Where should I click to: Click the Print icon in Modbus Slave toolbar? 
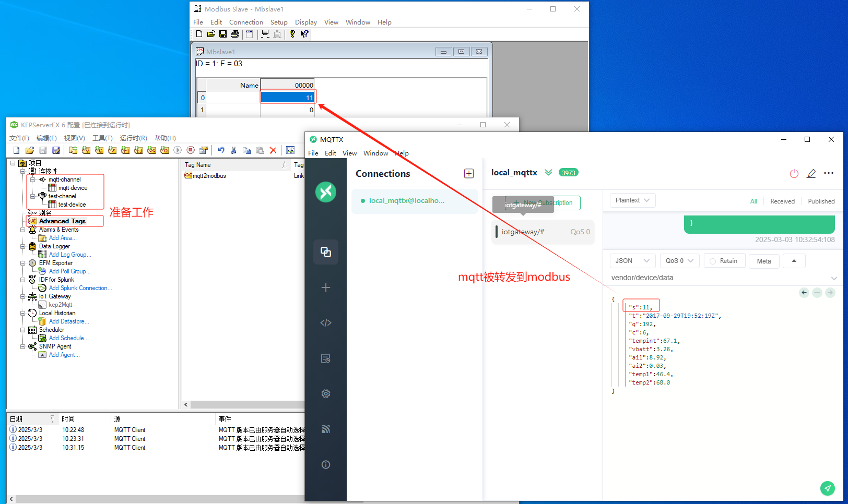click(x=235, y=34)
